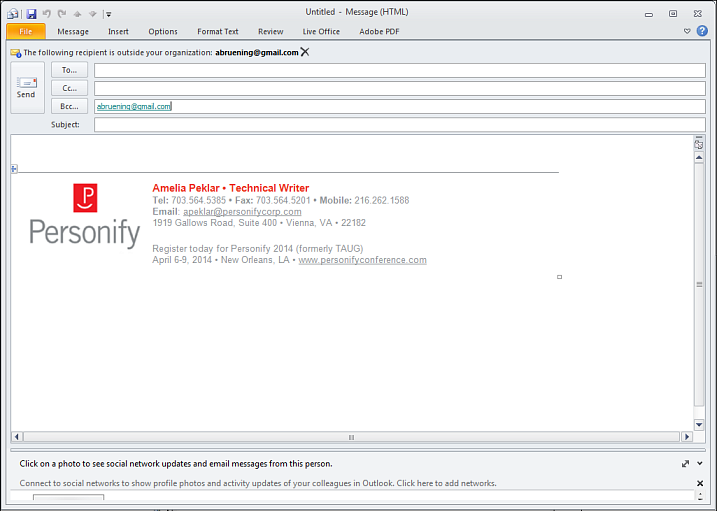The width and height of the screenshot is (717, 511).
Task: Send the email message
Action: (27, 87)
